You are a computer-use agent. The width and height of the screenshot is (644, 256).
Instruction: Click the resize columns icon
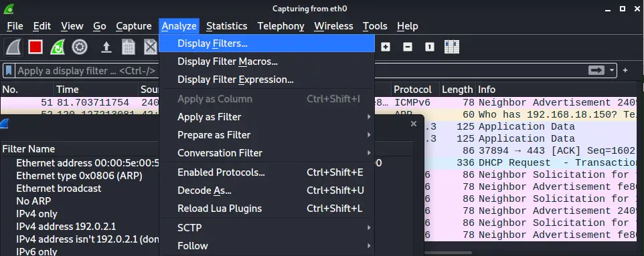click(452, 47)
